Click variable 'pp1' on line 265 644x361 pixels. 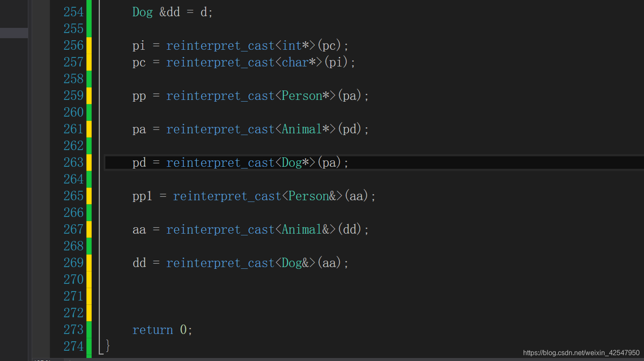(142, 197)
